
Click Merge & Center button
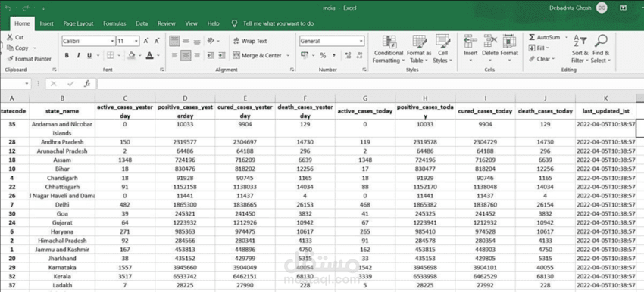(x=257, y=55)
